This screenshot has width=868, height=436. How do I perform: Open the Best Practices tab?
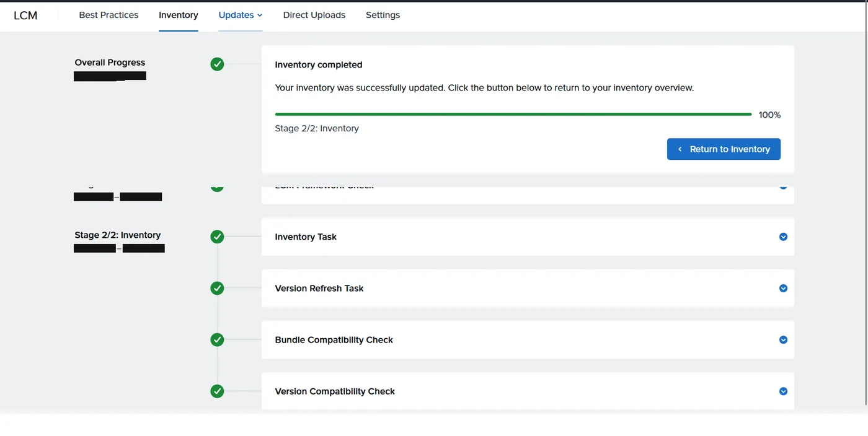point(108,15)
